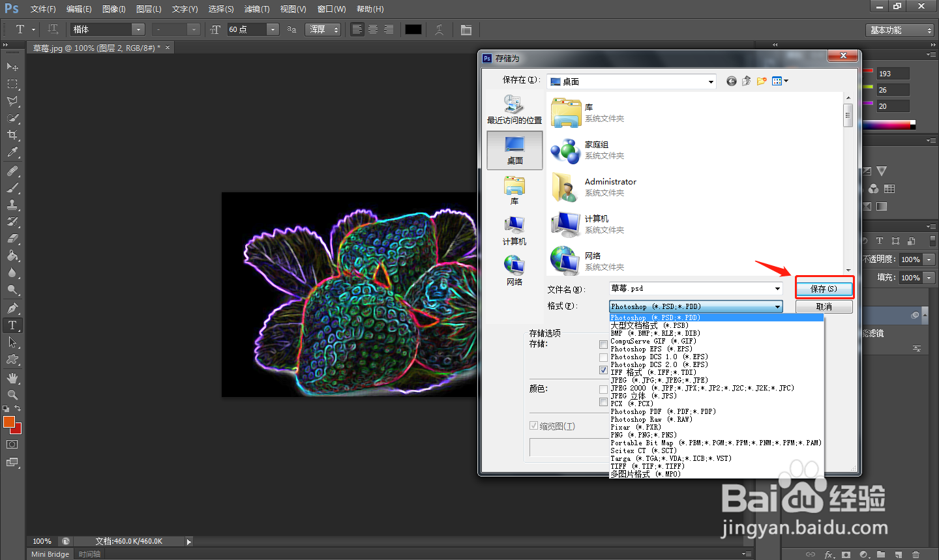Toggle the thumbnail (缩览图) checkbox

(x=533, y=426)
